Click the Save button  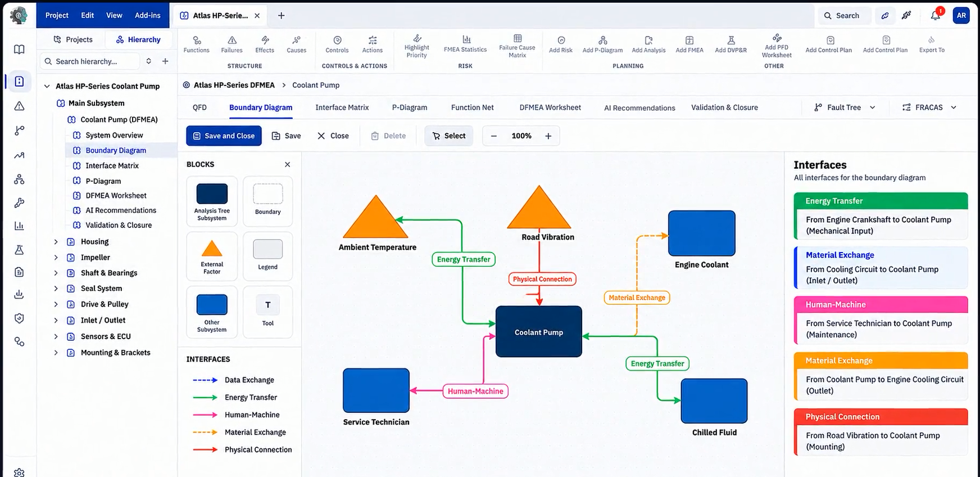[x=286, y=136]
